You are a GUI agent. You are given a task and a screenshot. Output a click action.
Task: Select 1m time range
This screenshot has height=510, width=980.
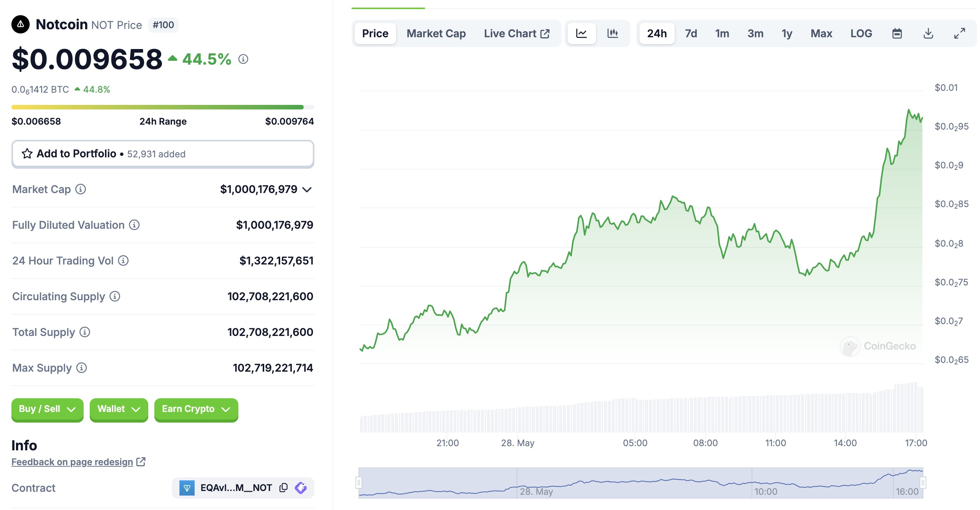[722, 33]
